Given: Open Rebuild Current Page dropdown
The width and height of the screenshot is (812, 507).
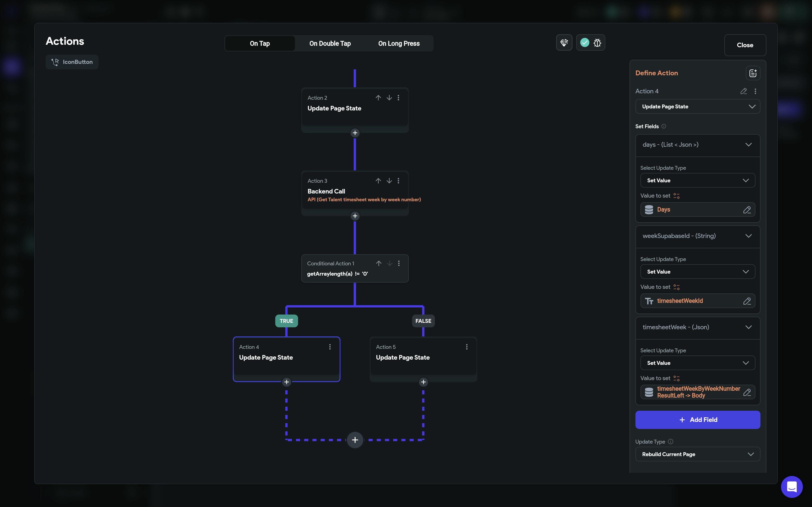Looking at the screenshot, I should [x=697, y=454].
